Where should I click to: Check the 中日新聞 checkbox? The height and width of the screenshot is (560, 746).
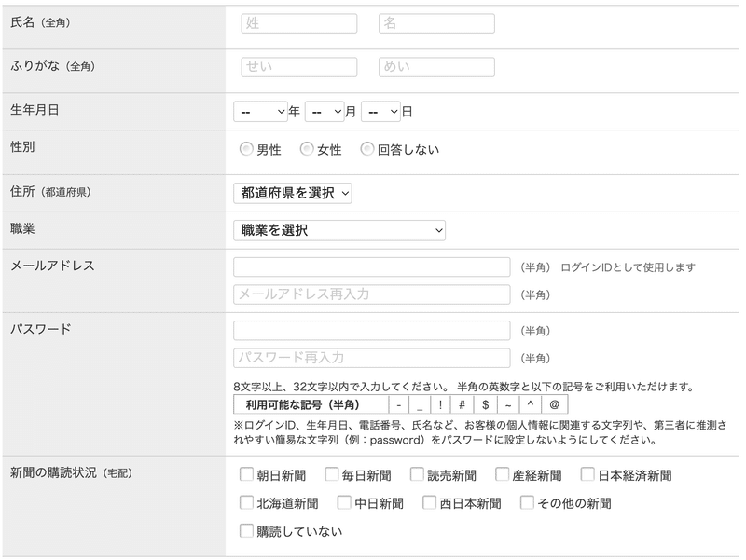point(344,502)
